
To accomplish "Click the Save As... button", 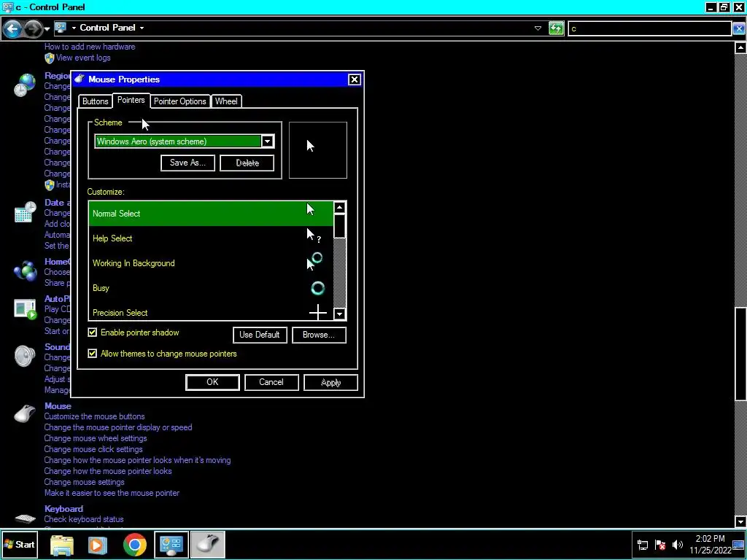I will tap(187, 163).
